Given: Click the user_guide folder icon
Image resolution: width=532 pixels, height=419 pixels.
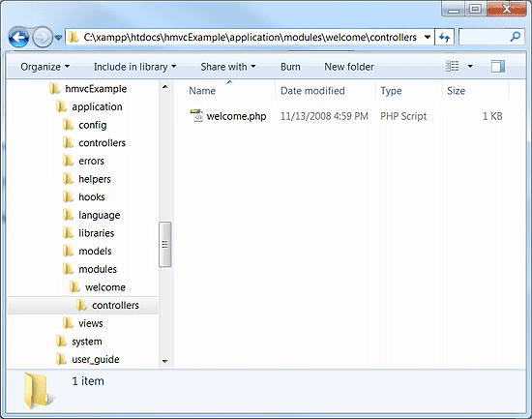Looking at the screenshot, I should coord(61,359).
